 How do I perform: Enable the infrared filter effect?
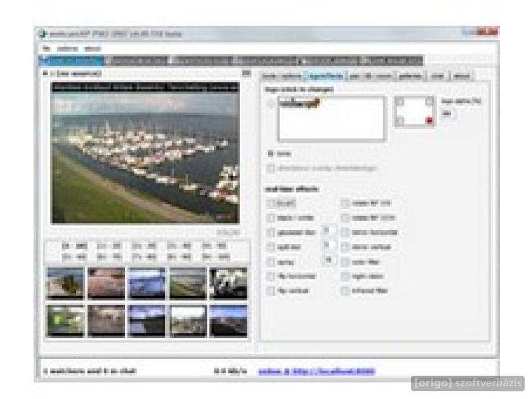[x=345, y=291]
